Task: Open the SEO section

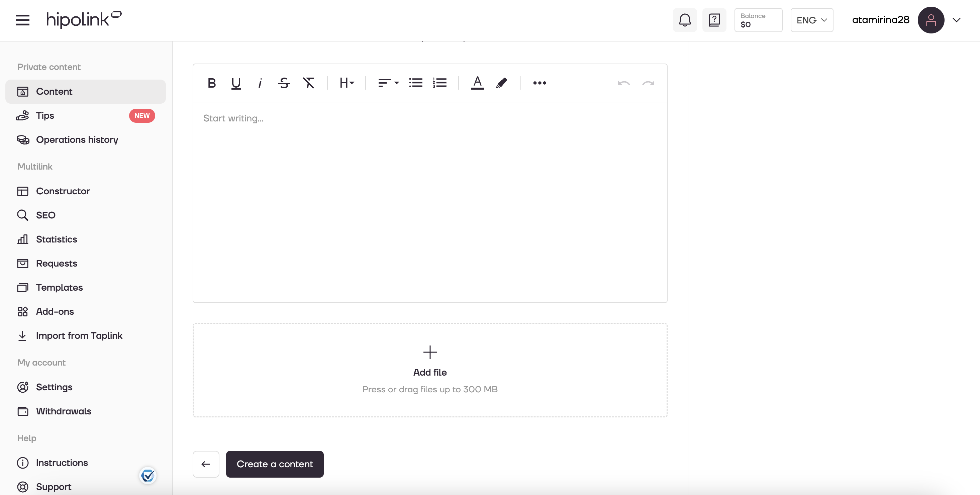Action: (x=86, y=215)
